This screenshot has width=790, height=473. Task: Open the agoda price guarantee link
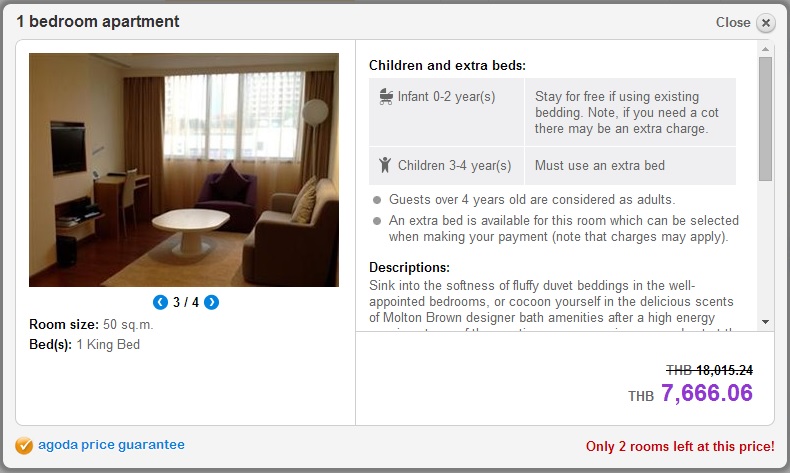111,445
